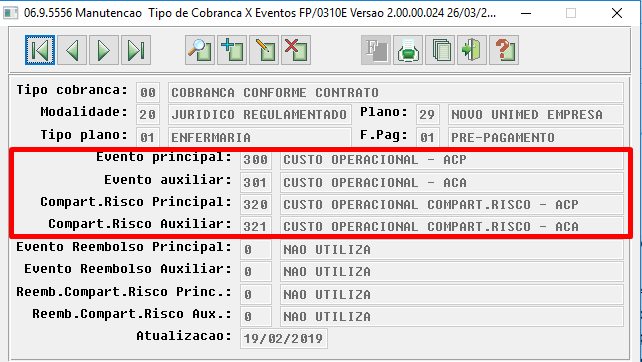Click the Tipo cobranca code field 00
The image size is (642, 362).
(x=148, y=93)
